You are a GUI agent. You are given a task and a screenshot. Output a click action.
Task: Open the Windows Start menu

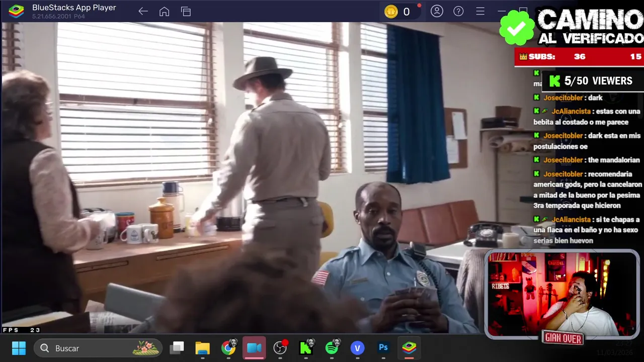pos(19,348)
